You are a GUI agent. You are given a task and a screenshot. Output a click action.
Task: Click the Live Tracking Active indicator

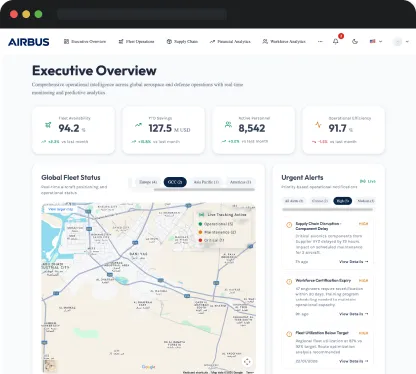tap(222, 215)
